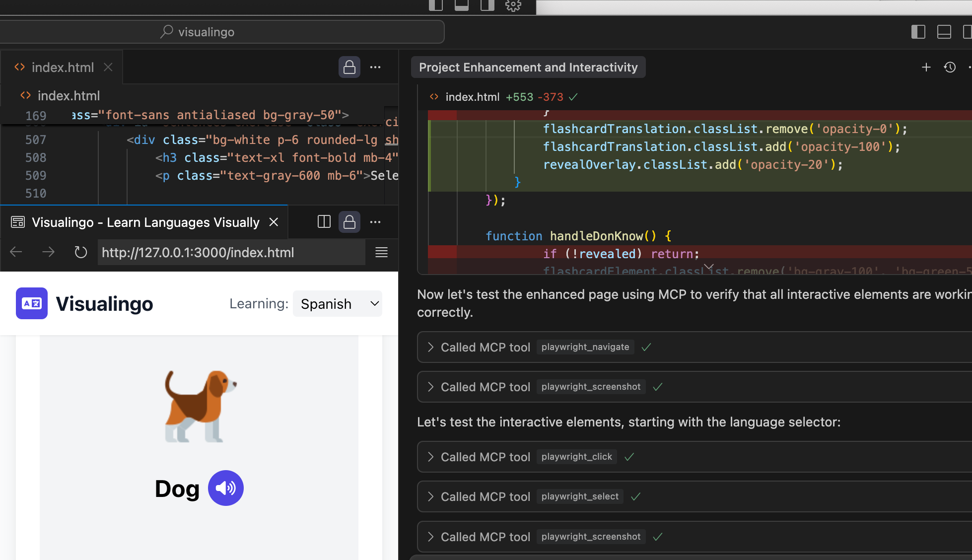
Task: Toggle primary sidebar layout icon at top right
Action: tap(918, 32)
